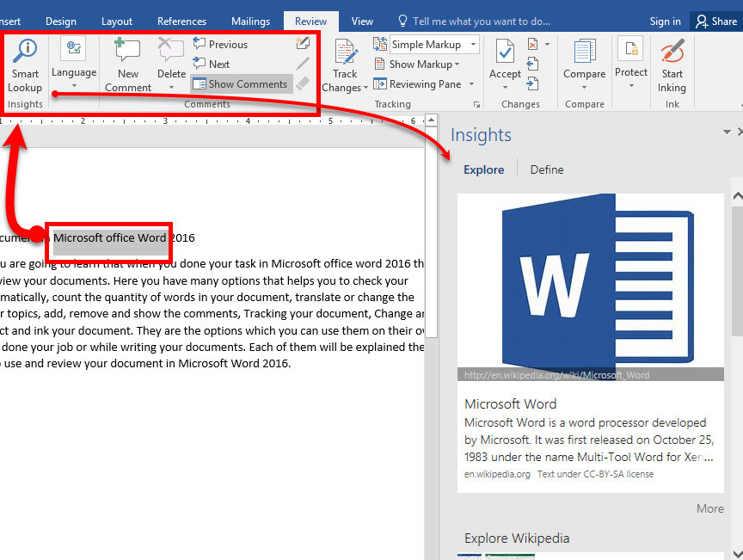Click the Display for Review icon
This screenshot has height=560, width=743.
pyautogui.click(x=380, y=44)
